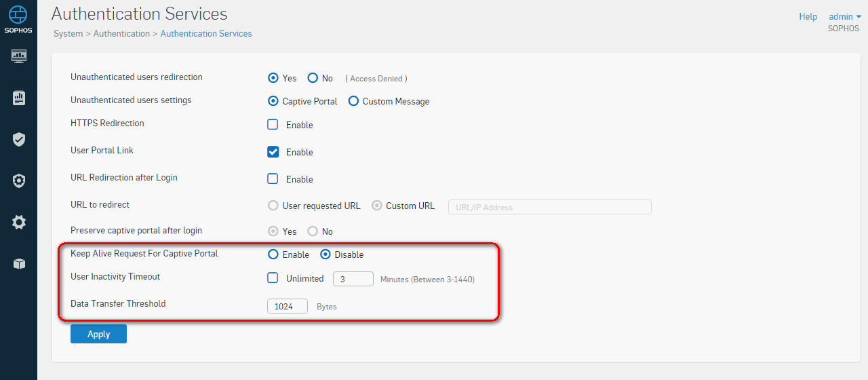Open the shield checkmark protection icon
The height and width of the screenshot is (380, 868).
point(19,140)
